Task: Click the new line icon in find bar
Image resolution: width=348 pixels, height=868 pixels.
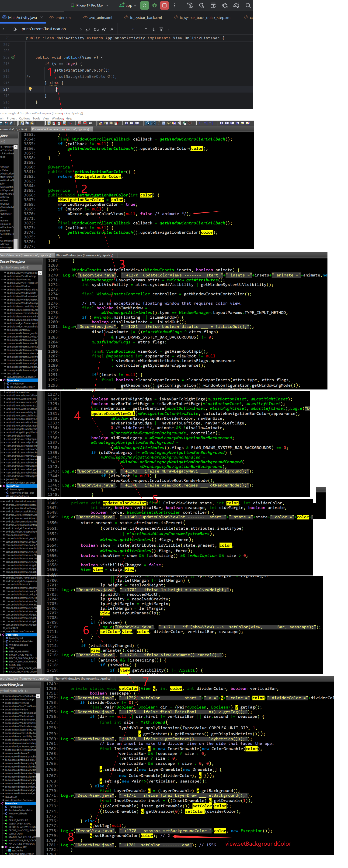Action: pos(88,29)
